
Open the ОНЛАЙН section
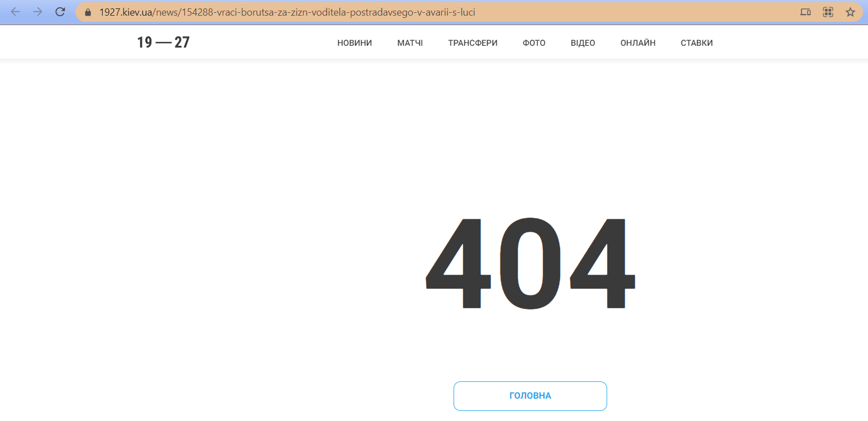point(638,43)
